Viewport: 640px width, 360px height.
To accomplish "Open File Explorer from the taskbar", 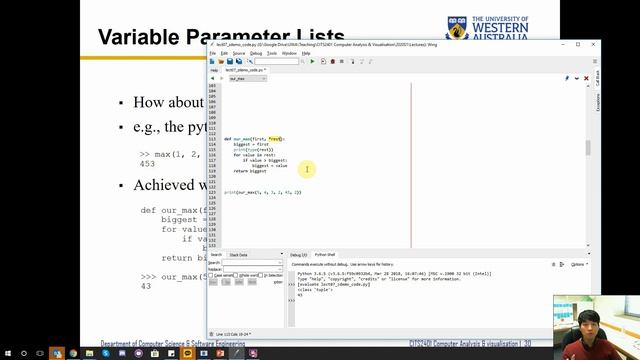I will tap(89, 353).
